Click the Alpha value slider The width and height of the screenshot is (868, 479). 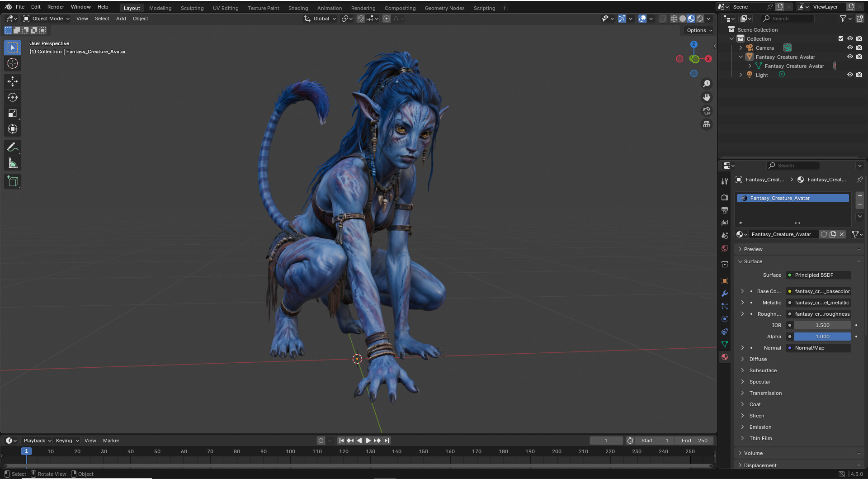tap(822, 337)
